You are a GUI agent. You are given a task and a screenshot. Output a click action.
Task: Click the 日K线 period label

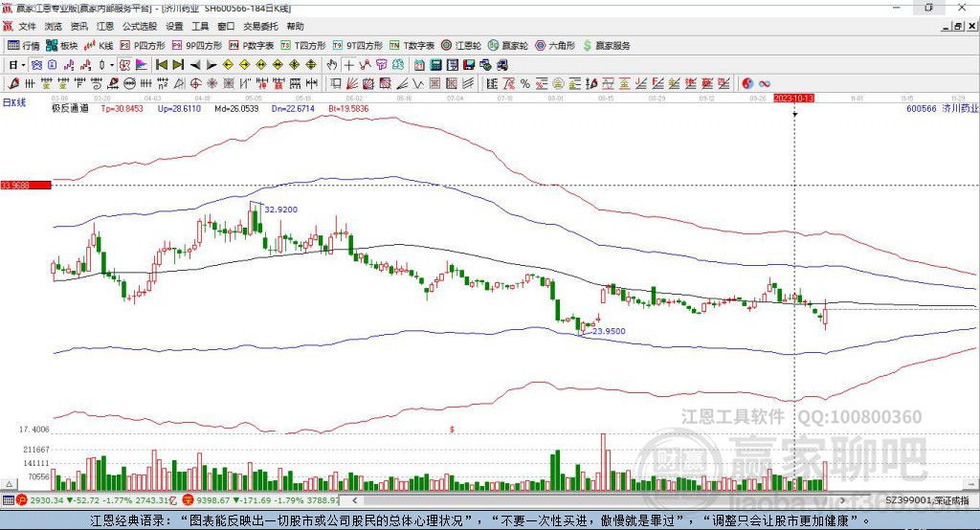pos(14,102)
